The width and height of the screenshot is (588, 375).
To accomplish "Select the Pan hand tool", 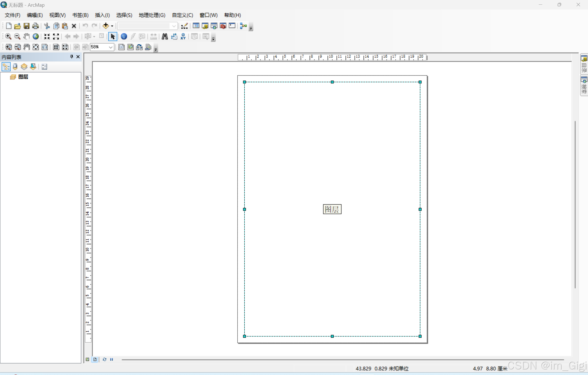I will pyautogui.click(x=26, y=36).
